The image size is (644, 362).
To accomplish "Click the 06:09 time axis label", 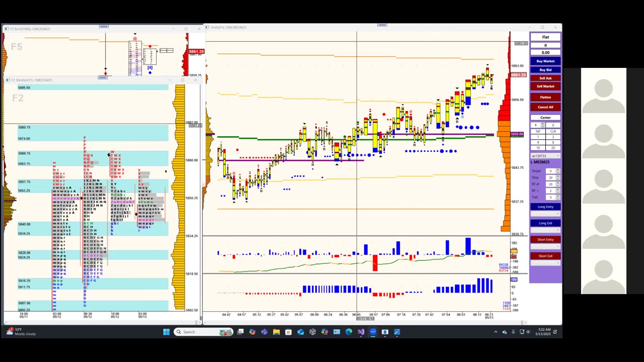I will tap(314, 315).
